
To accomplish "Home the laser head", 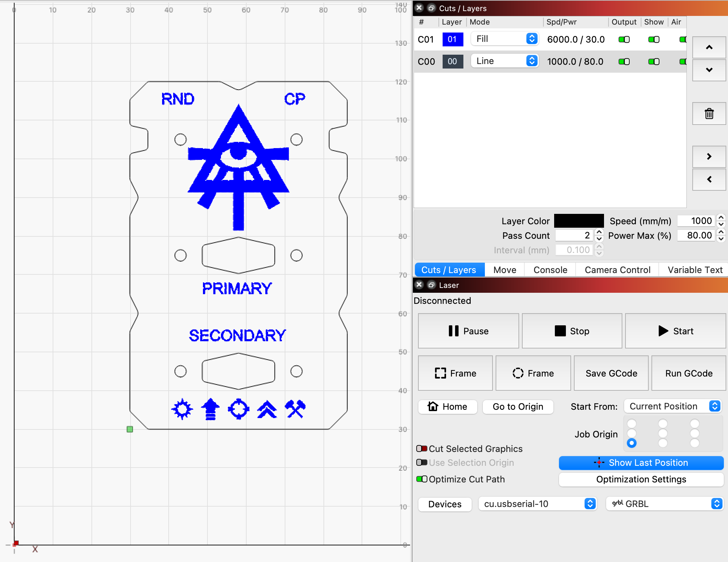I will [x=447, y=407].
